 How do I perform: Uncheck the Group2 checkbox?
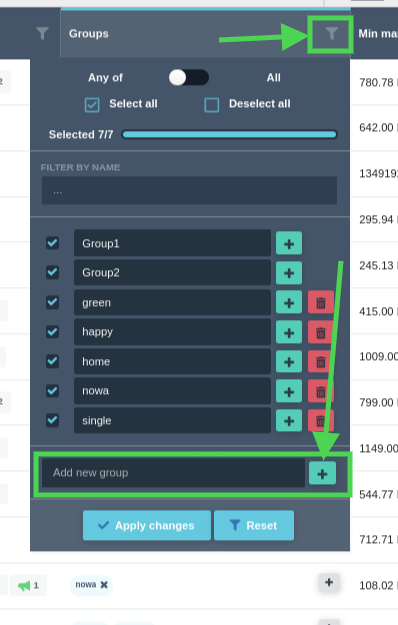[x=53, y=273]
